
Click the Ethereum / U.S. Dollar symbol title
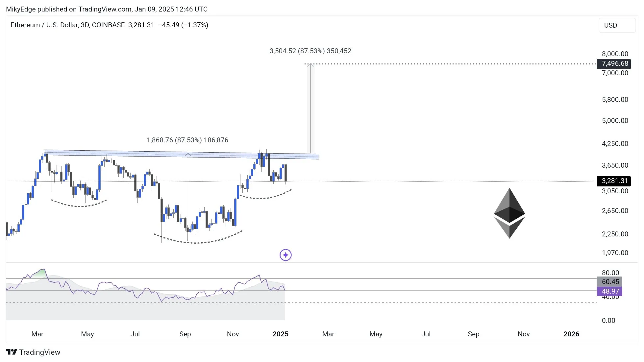pos(67,25)
